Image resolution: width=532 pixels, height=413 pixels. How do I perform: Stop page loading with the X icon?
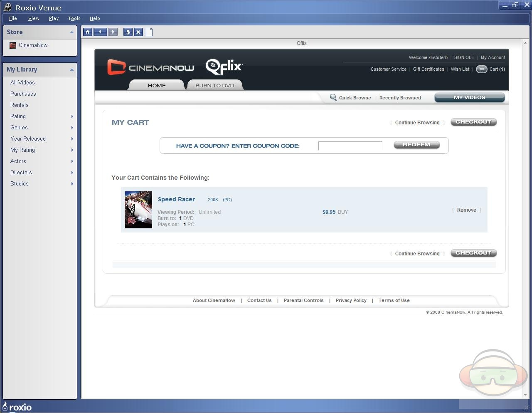coord(138,32)
